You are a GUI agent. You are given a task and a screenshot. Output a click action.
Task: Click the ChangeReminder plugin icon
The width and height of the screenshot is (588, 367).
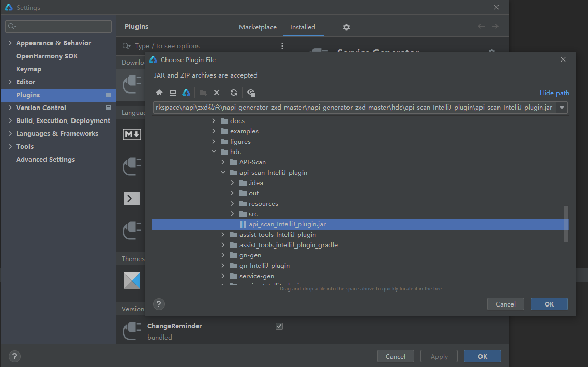pyautogui.click(x=132, y=331)
